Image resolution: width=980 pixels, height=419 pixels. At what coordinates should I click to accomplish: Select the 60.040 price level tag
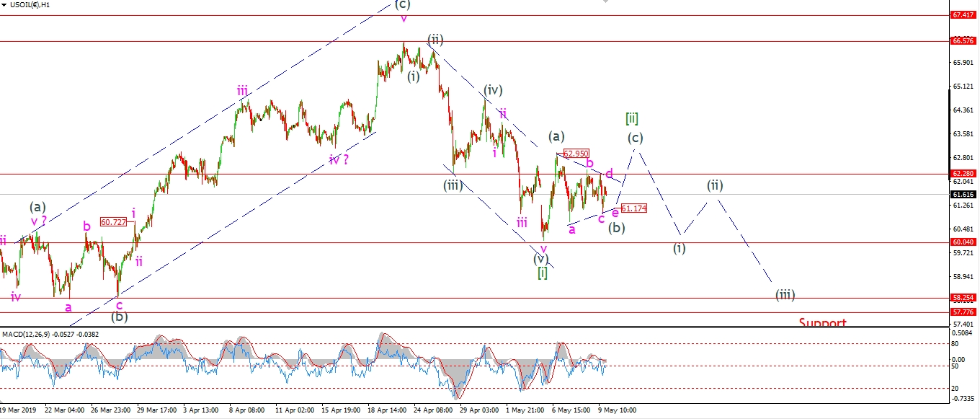[x=964, y=242]
